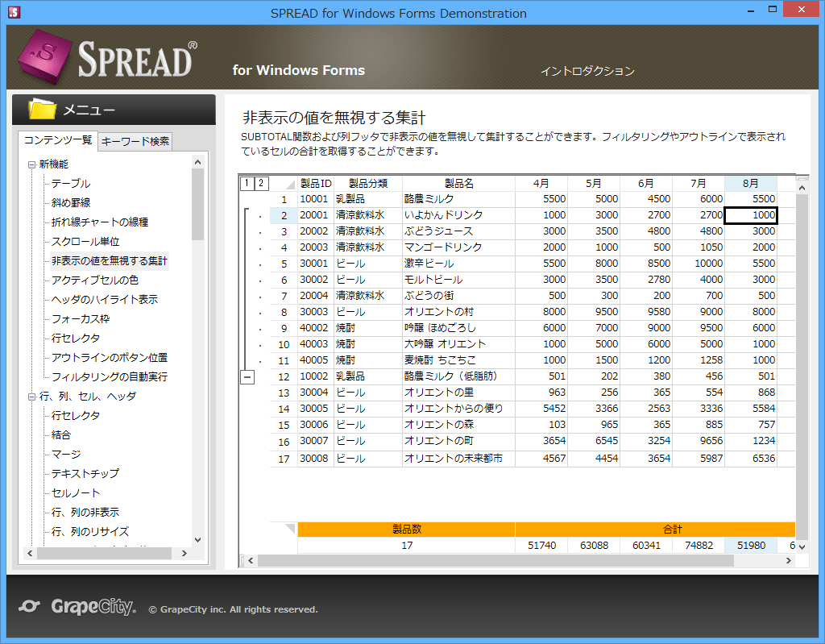Collapse the row group using the minus outline button

[x=247, y=376]
